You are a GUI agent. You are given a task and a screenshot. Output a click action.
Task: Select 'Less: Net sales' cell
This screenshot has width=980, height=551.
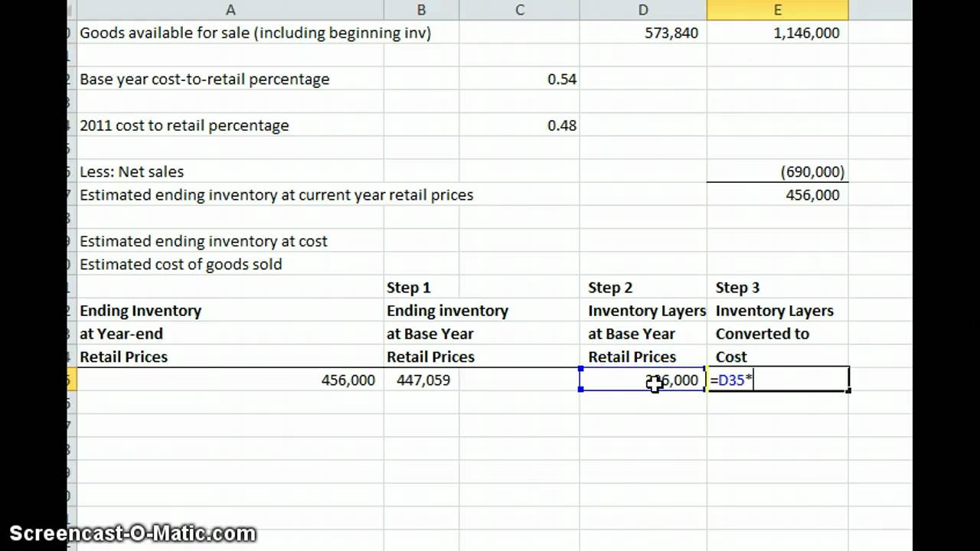tap(230, 172)
